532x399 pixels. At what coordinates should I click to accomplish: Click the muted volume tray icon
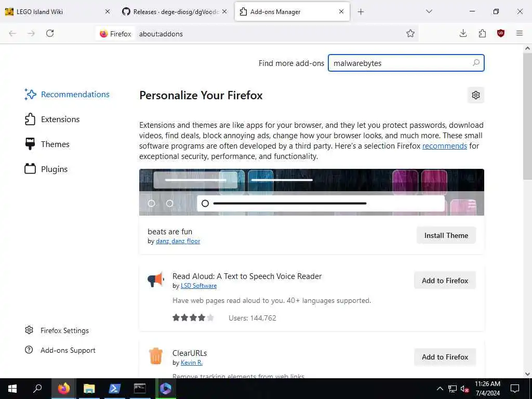point(465,389)
